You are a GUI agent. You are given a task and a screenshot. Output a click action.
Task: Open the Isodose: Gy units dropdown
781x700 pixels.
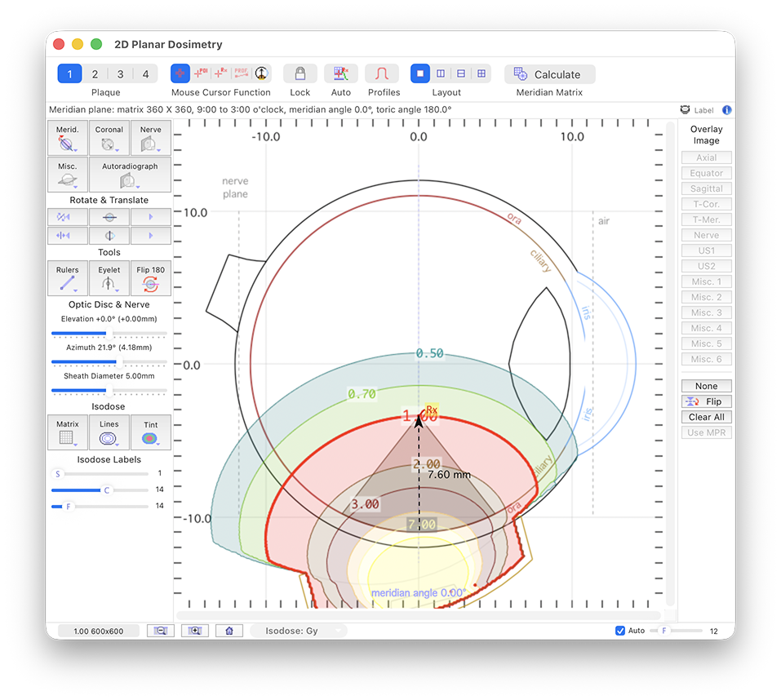click(x=299, y=631)
